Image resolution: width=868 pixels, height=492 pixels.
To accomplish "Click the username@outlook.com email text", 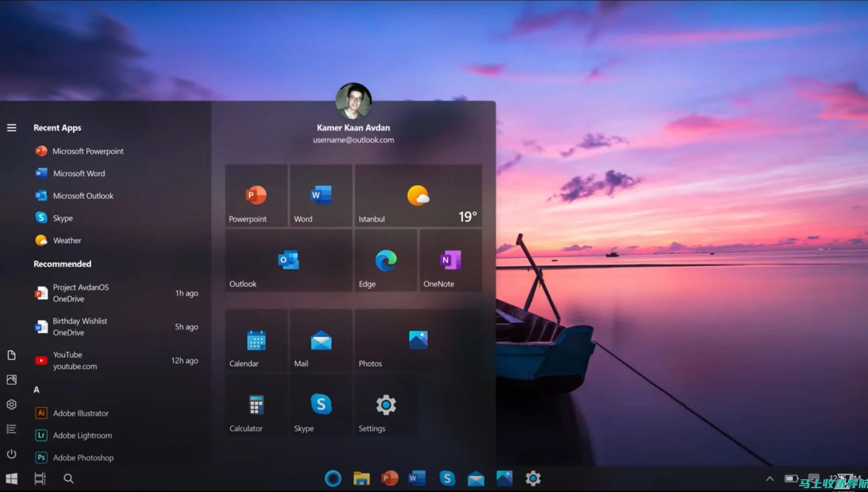I will [x=353, y=140].
